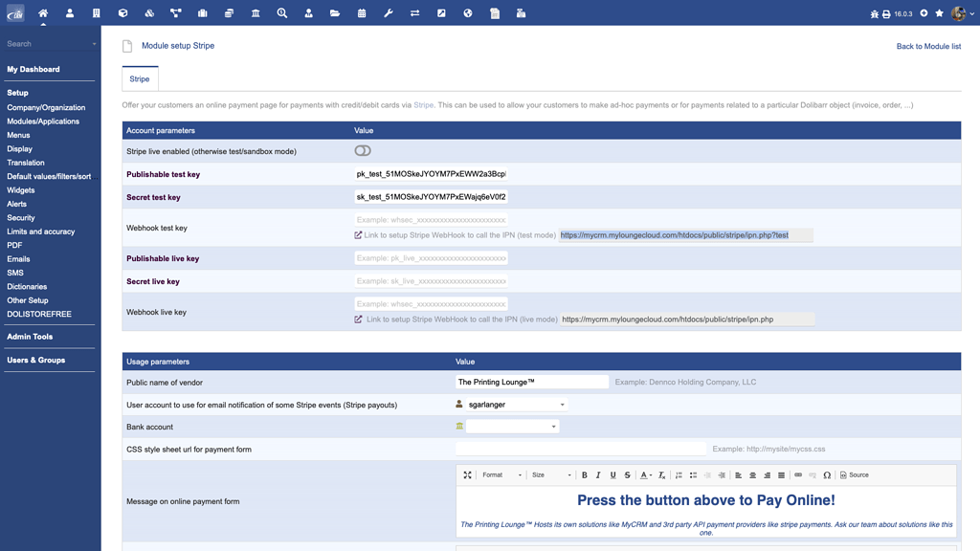The width and height of the screenshot is (980, 551).
Task: Click the Back to Module list link
Action: coord(928,46)
